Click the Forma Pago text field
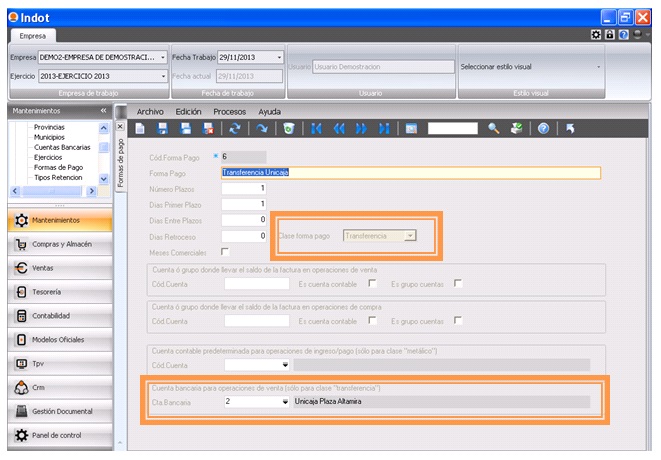The width and height of the screenshot is (661, 460). 410,172
